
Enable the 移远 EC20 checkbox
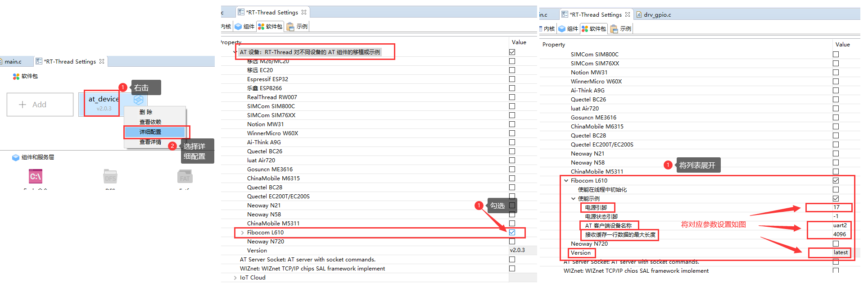click(512, 70)
